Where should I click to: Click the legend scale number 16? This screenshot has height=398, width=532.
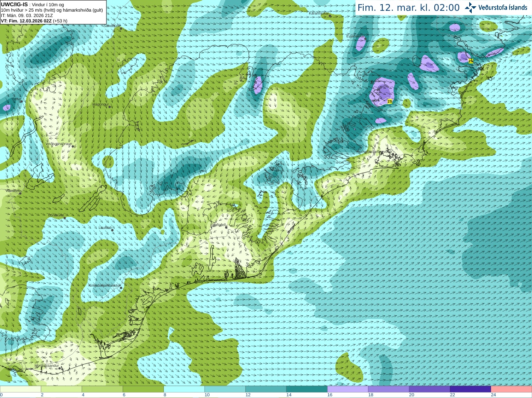[330, 395]
